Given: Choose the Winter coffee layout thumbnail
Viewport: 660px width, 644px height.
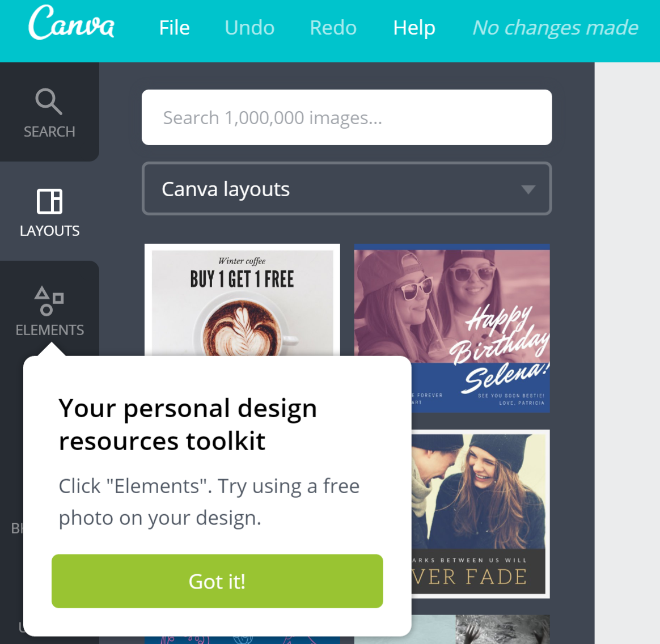Looking at the screenshot, I should (x=242, y=300).
